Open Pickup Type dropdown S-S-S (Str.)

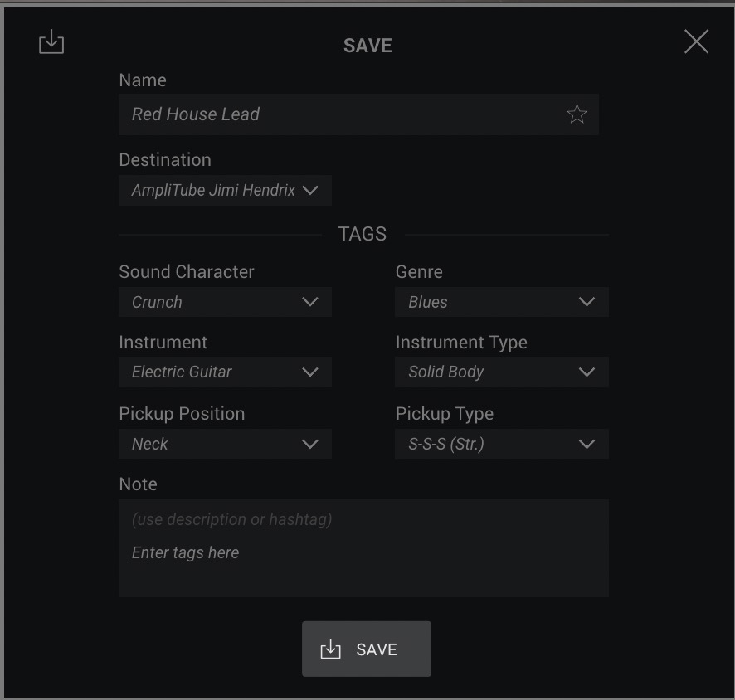point(502,444)
